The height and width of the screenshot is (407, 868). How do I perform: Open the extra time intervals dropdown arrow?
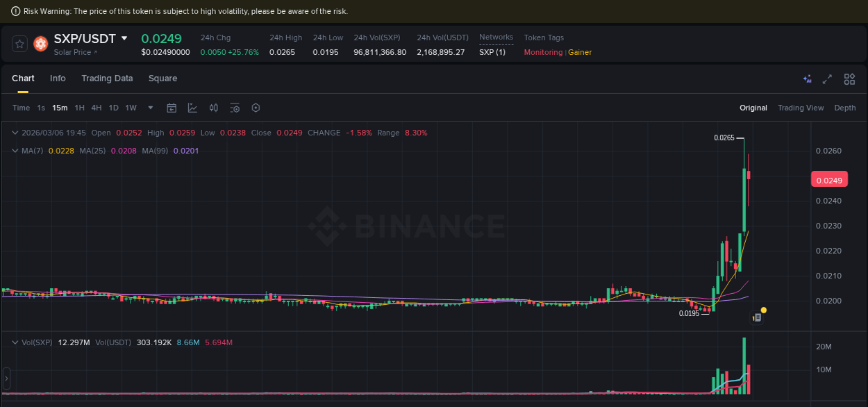150,108
